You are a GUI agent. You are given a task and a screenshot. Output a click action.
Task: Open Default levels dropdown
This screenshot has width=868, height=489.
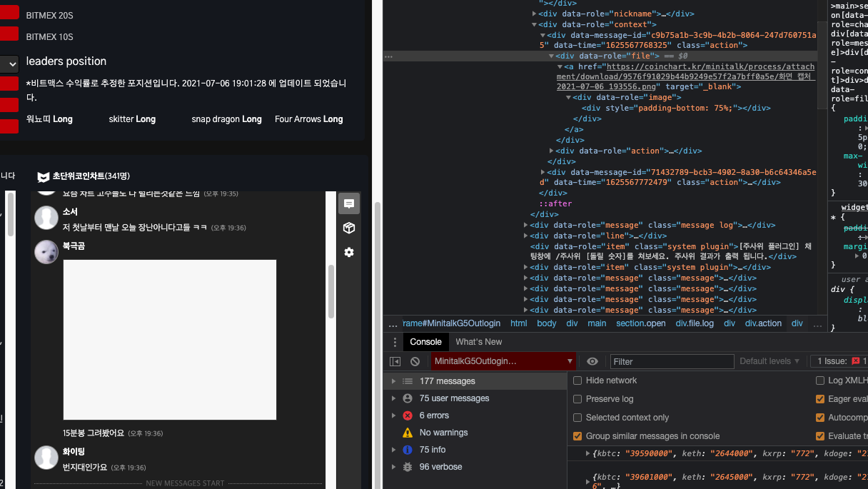[769, 361]
